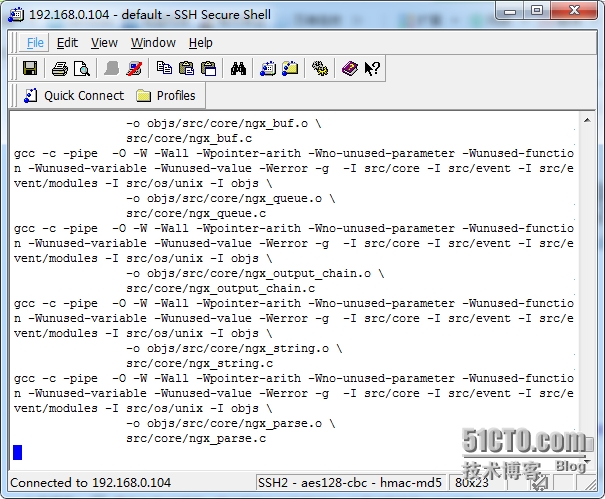Open New File Transfer Window icon
Viewport: 605px width, 499px height.
tap(290, 69)
